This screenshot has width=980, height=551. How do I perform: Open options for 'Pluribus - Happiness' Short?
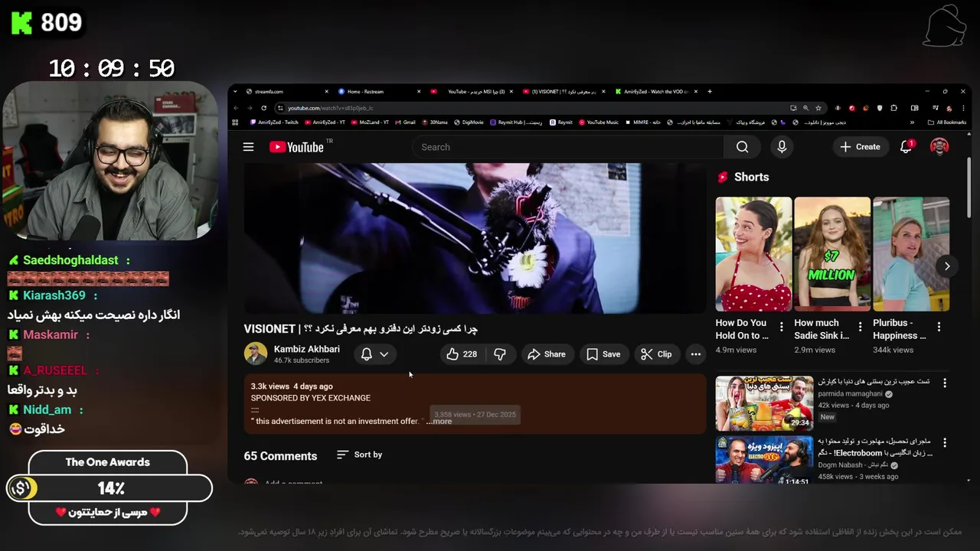coord(939,327)
